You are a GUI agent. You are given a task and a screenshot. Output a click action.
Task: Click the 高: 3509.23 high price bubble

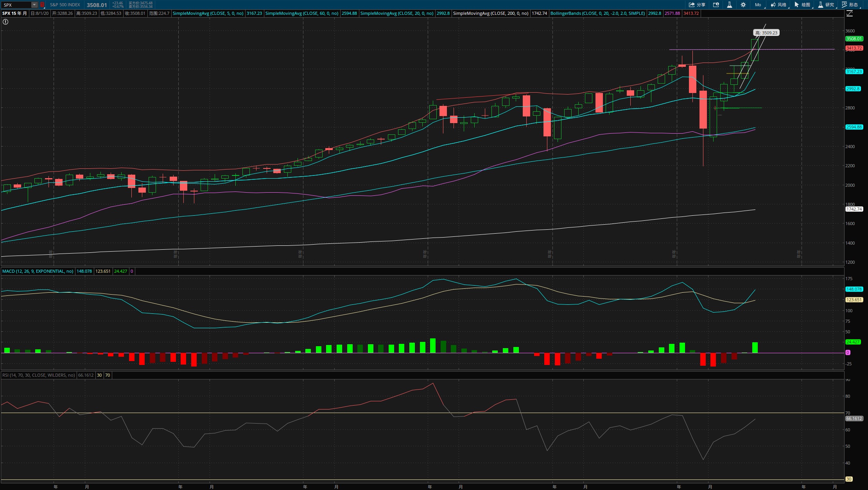[766, 33]
